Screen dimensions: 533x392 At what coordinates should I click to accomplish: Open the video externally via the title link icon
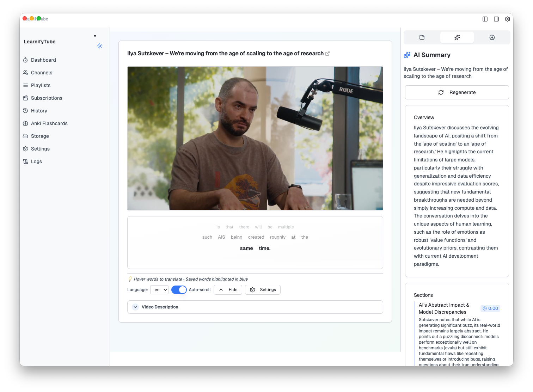(328, 54)
